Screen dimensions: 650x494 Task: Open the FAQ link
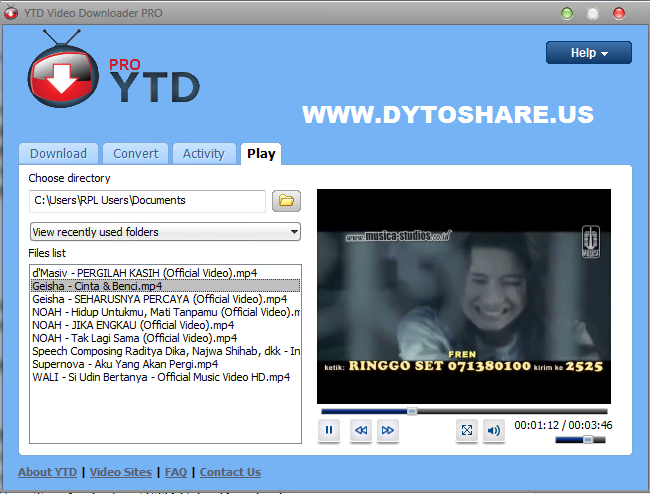click(176, 472)
